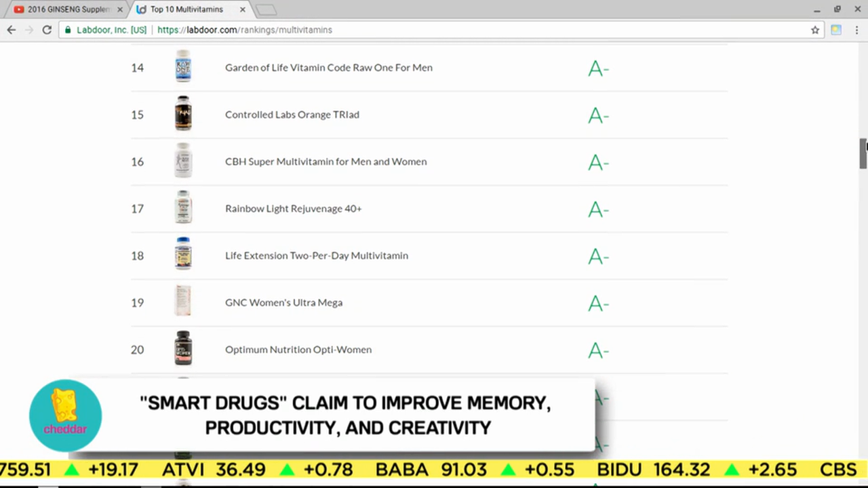Open the Garden of Life product image

(x=183, y=66)
